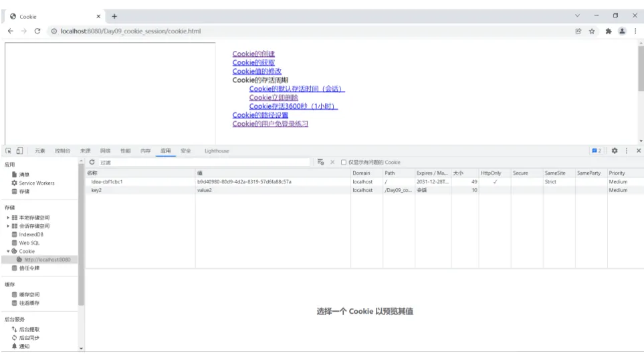The image size is (644, 356).
Task: Reload the cookie.html page
Action: click(x=37, y=31)
